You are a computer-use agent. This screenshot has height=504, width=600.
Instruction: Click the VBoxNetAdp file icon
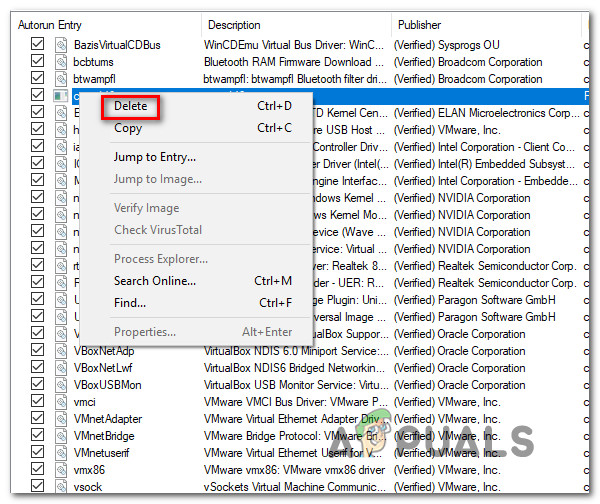pyautogui.click(x=61, y=351)
